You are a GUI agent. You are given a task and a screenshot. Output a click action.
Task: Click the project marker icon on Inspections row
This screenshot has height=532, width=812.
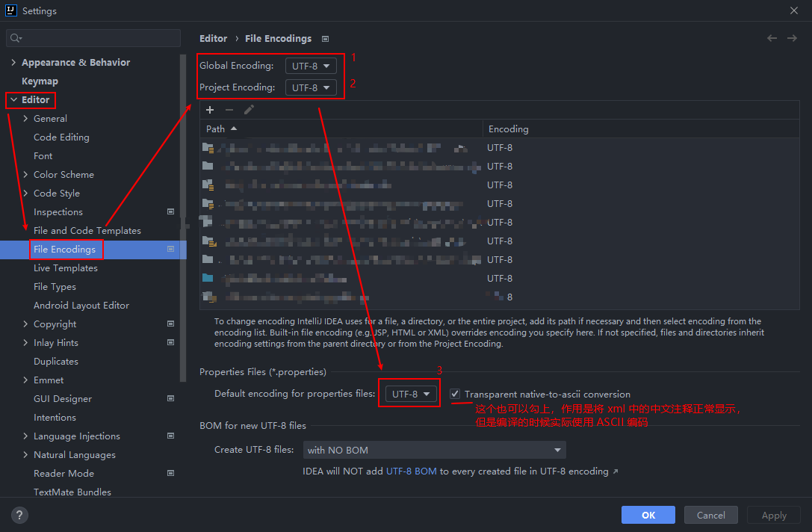coord(170,212)
